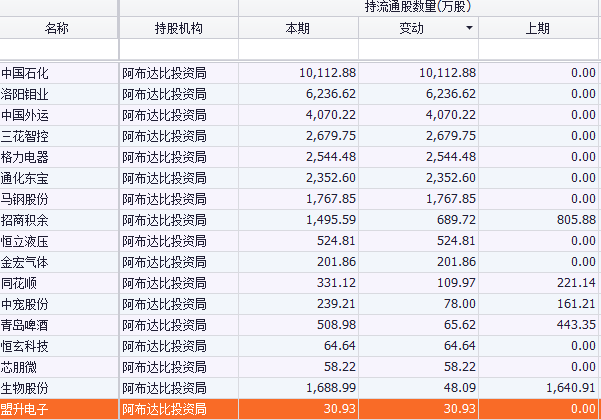Image resolution: width=601 pixels, height=420 pixels.
Task: Select the highlighted 盟升电子 stock name
Action: 25,409
